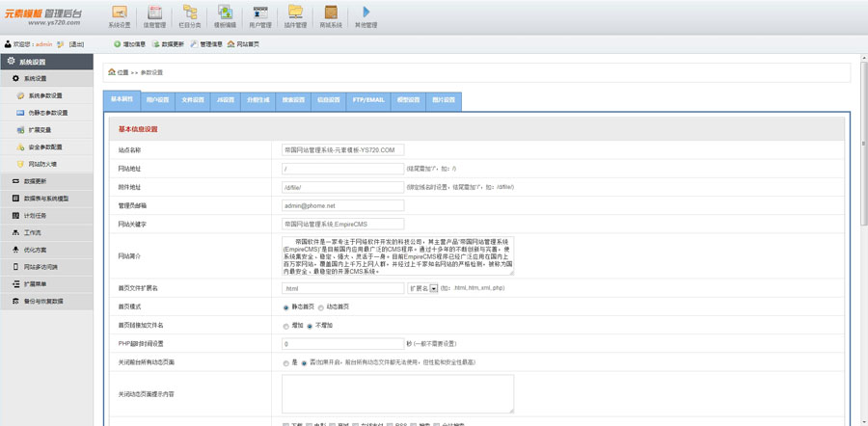The height and width of the screenshot is (426, 868).
Task: Switch to the FTP/EMAIL tab
Action: coord(368,100)
